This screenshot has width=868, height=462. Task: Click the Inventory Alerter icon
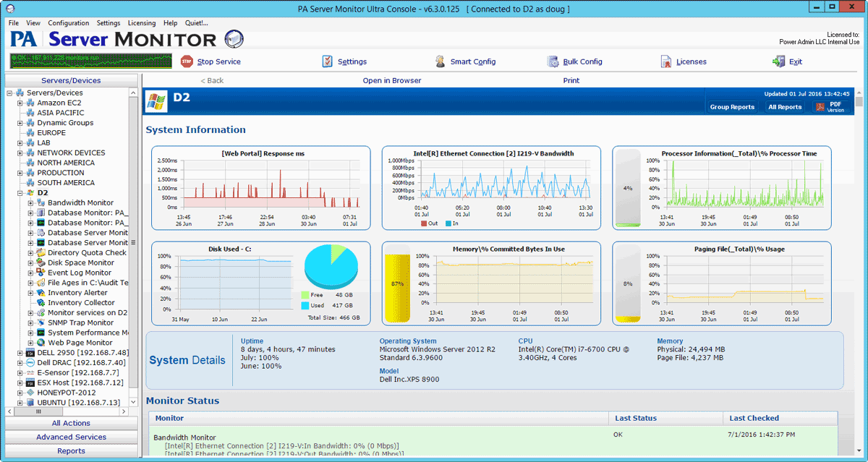(41, 293)
